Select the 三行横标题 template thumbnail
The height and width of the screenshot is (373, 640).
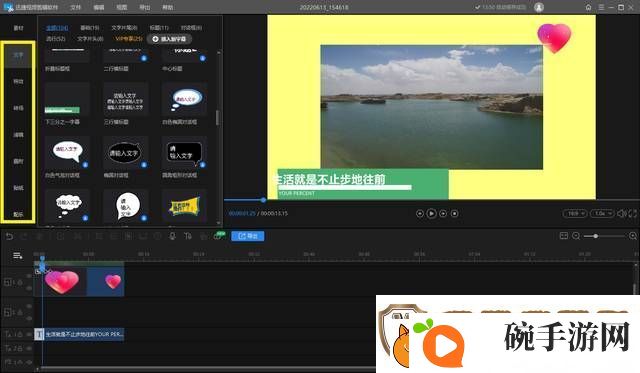[125, 99]
